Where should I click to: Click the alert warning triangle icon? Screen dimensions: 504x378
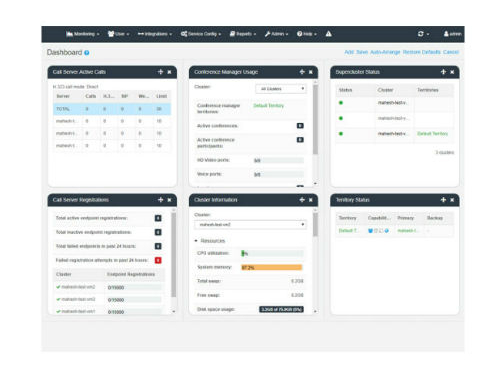coord(328,34)
